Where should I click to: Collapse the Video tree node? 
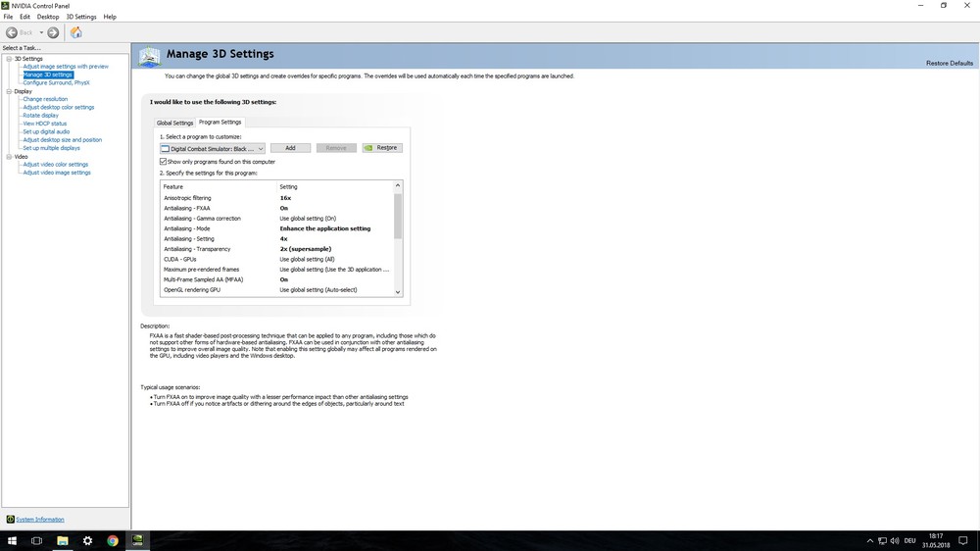(x=10, y=157)
